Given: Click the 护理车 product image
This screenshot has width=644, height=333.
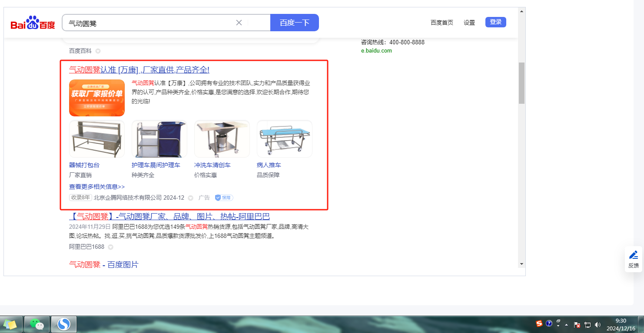Looking at the screenshot, I should click(x=159, y=139).
